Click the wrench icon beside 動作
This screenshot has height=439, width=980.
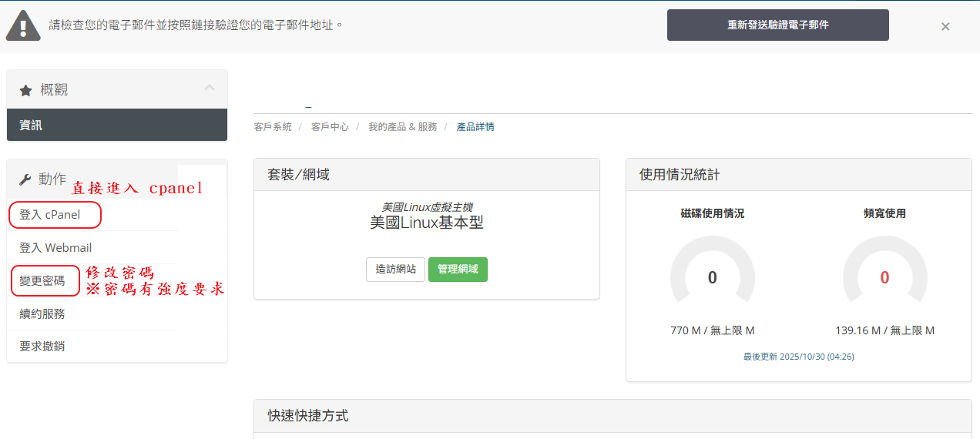[25, 179]
